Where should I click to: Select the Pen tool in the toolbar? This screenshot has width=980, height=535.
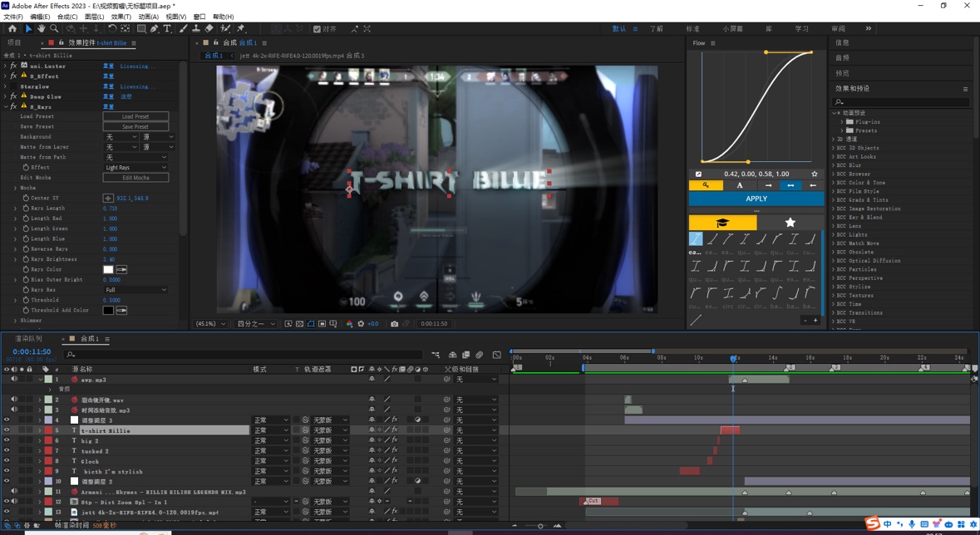pyautogui.click(x=154, y=29)
